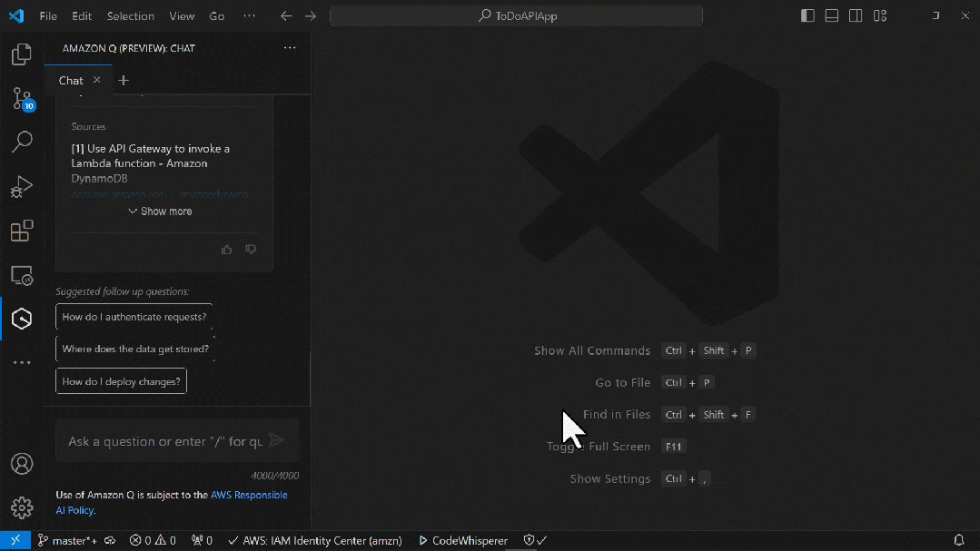The image size is (980, 551).
Task: Click the security scan shield icon
Action: point(534,540)
